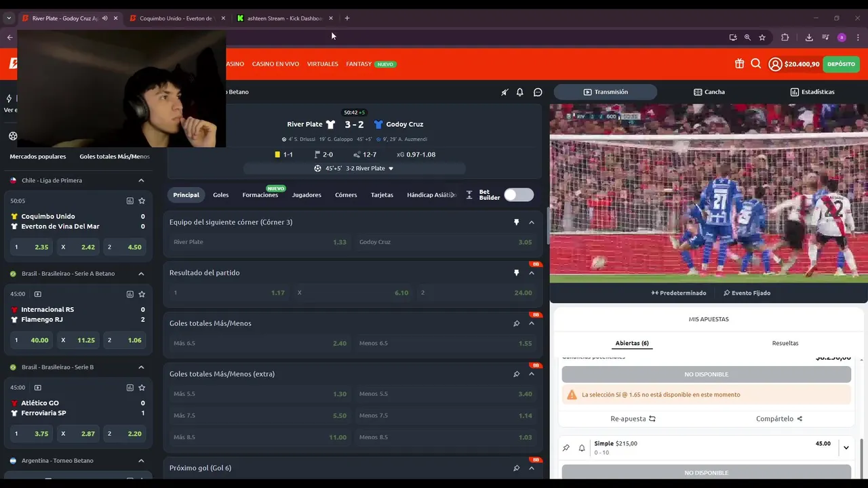Screen dimensions: 868x488
Task: Switch to the Jugadores tab
Action: pos(307,195)
